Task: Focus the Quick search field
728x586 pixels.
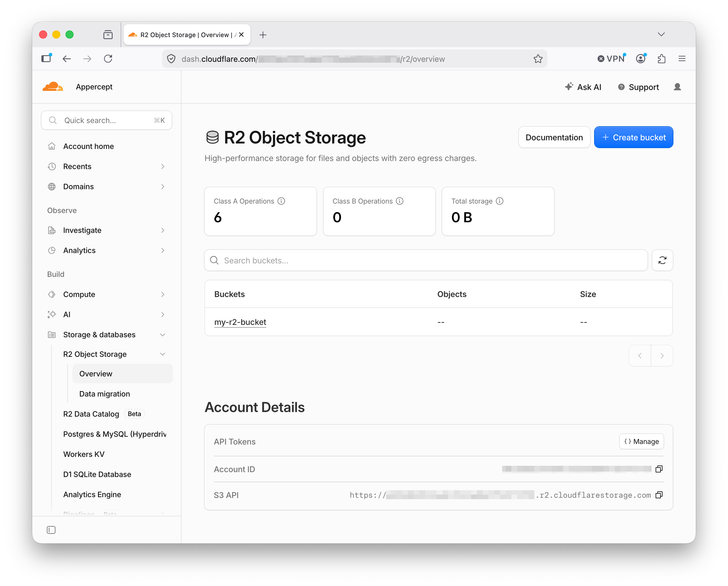Action: [x=107, y=120]
